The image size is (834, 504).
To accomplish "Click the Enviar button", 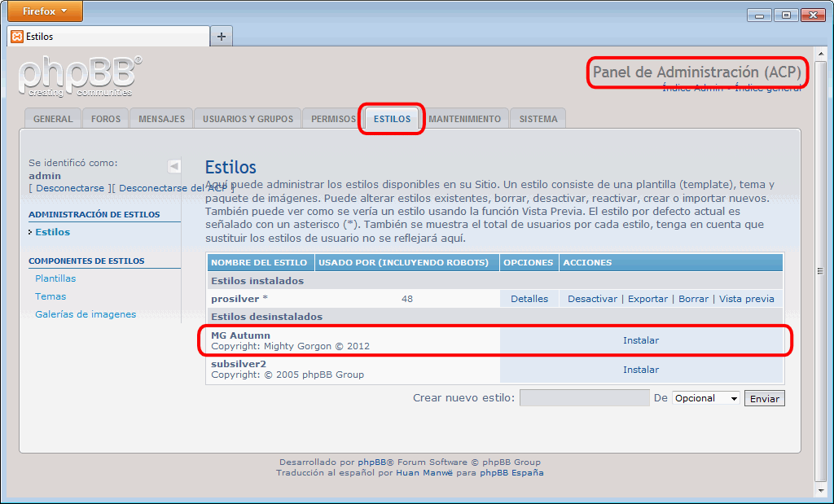I will (764, 399).
